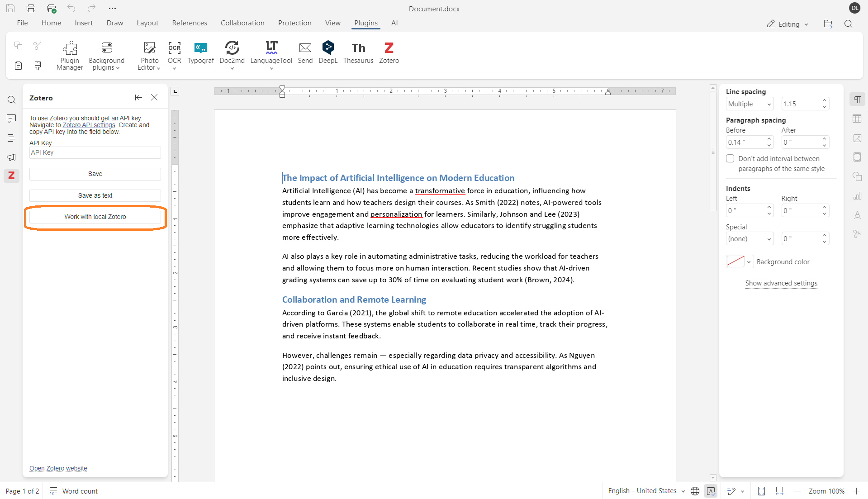
Task: Open the Photo Editor plugin
Action: tap(149, 55)
